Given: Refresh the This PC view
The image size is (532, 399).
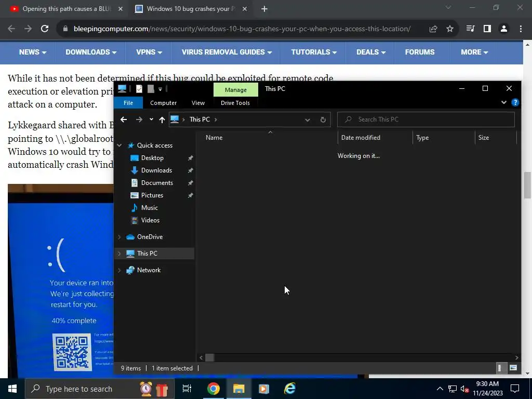Looking at the screenshot, I should tap(323, 120).
